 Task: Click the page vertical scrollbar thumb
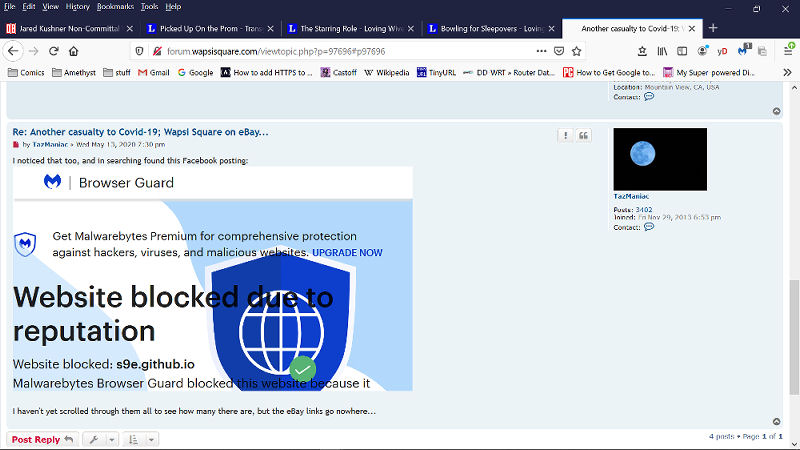(x=794, y=337)
